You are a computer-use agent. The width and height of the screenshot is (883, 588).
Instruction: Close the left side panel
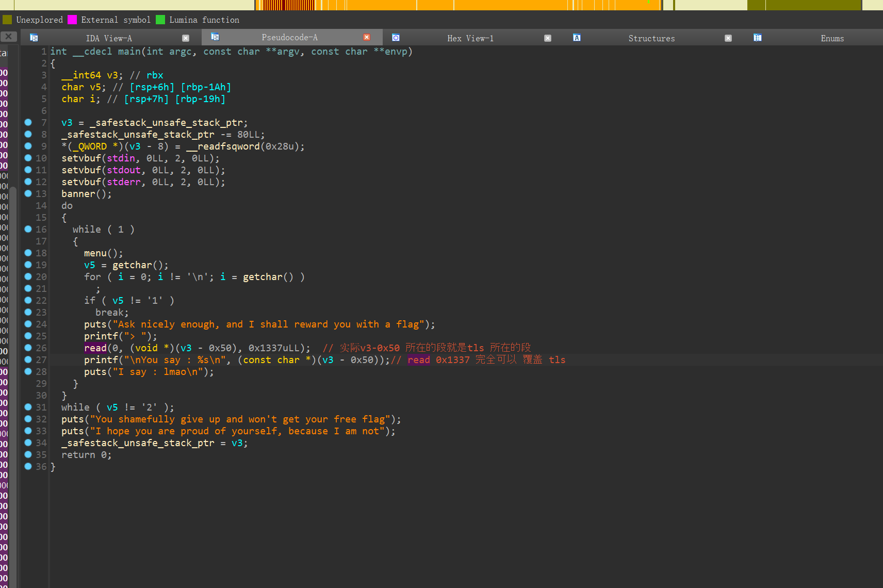8,37
